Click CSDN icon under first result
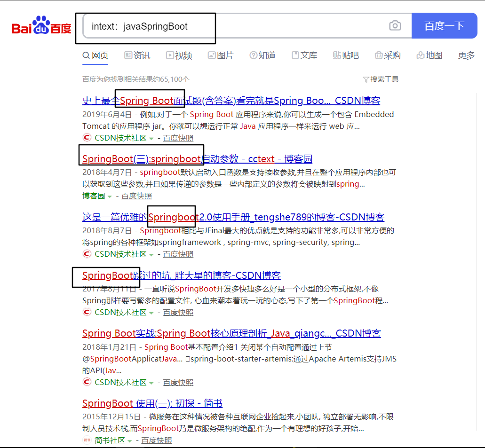 coord(87,138)
